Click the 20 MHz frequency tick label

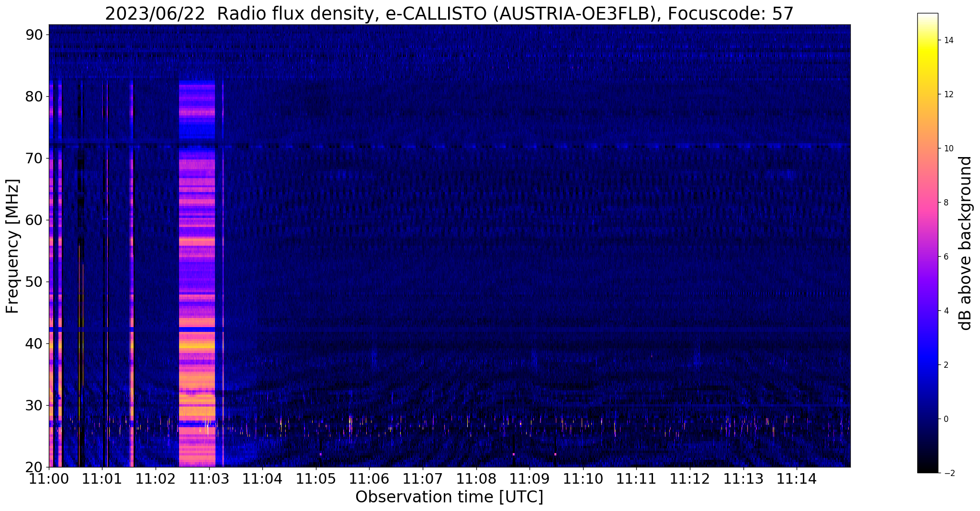tap(35, 467)
